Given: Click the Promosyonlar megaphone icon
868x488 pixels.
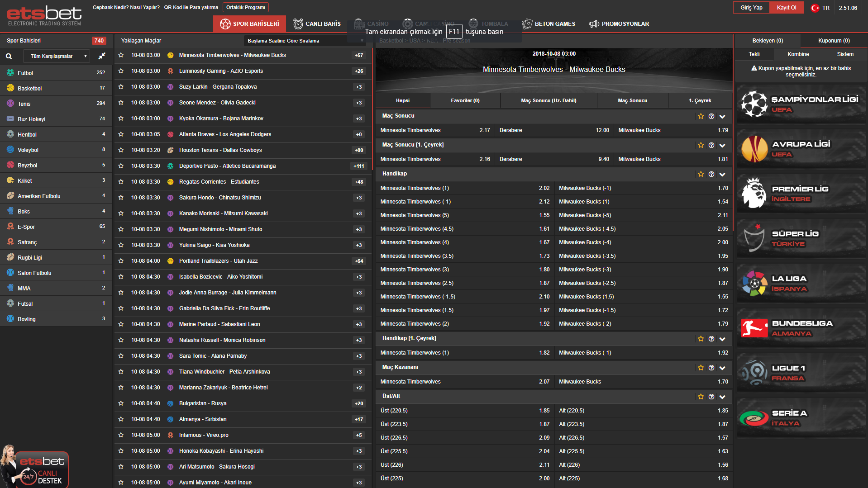Looking at the screenshot, I should 593,24.
